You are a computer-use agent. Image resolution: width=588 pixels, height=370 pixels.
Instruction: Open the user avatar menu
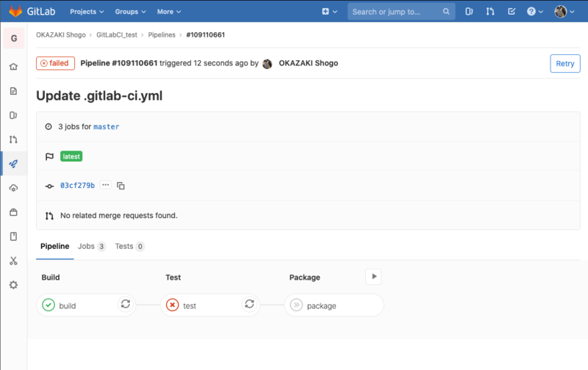[x=564, y=12]
